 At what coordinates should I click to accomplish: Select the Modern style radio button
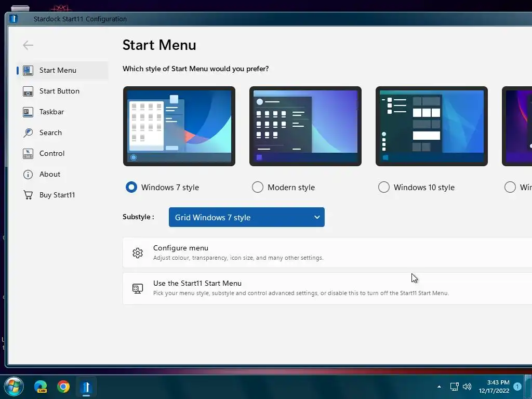click(258, 187)
